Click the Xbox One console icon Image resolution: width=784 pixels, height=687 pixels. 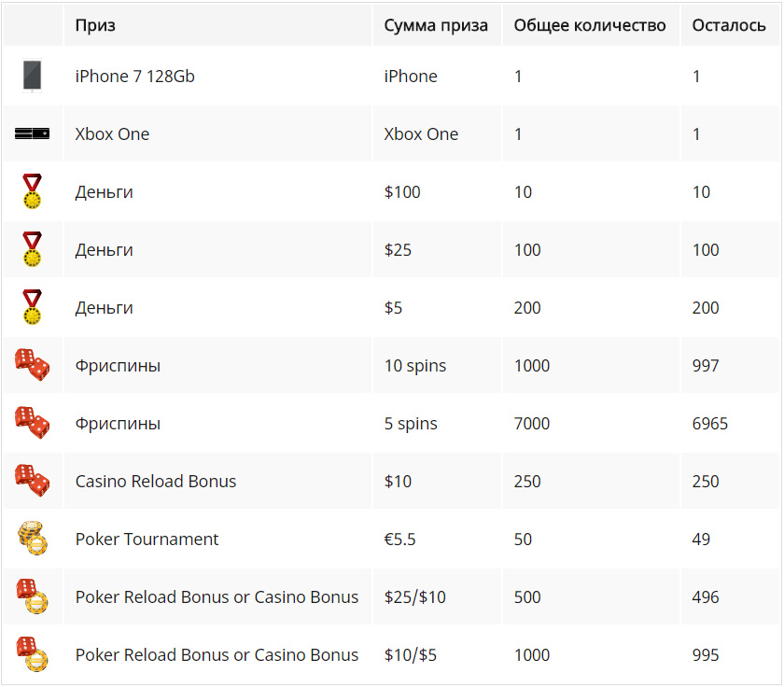click(33, 133)
